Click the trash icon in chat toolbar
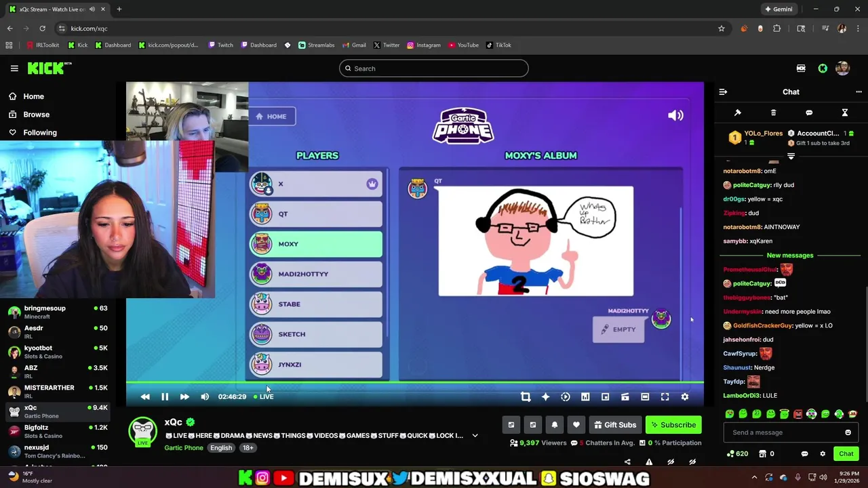 pyautogui.click(x=773, y=113)
